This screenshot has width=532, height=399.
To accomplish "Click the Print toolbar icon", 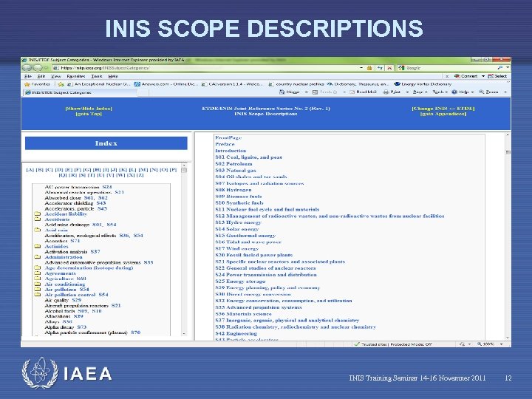I will click(x=386, y=92).
